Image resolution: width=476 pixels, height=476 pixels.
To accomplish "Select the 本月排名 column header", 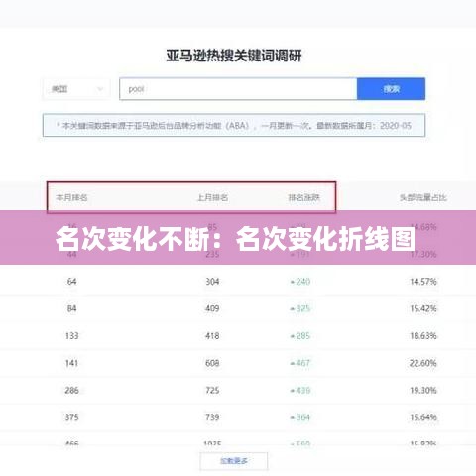I will (x=71, y=197).
